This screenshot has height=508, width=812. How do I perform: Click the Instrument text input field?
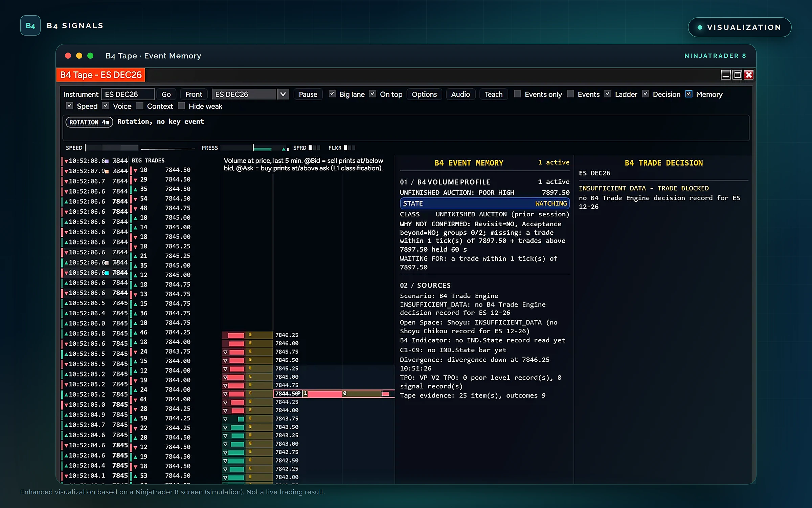coord(128,94)
